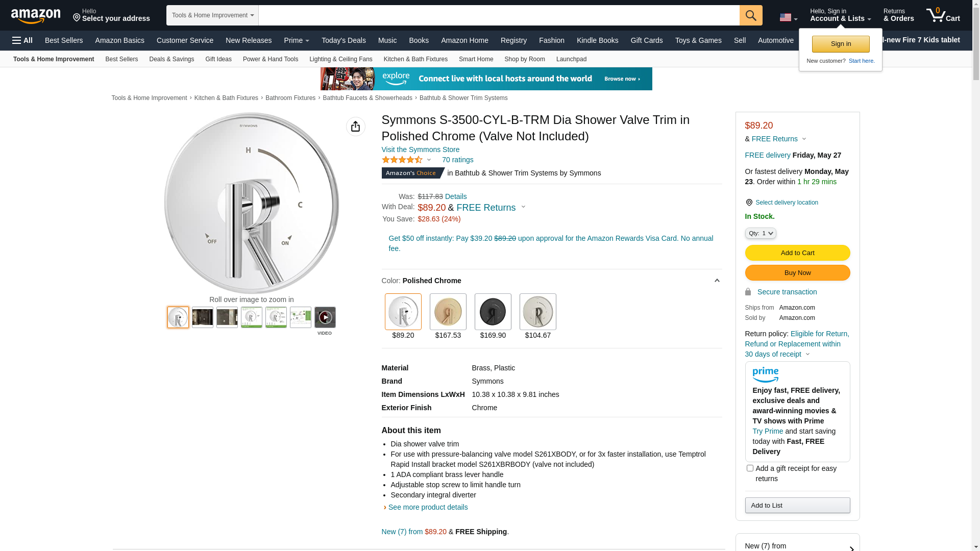980x551 pixels.
Task: Click the Amazon logo
Action: [36, 16]
